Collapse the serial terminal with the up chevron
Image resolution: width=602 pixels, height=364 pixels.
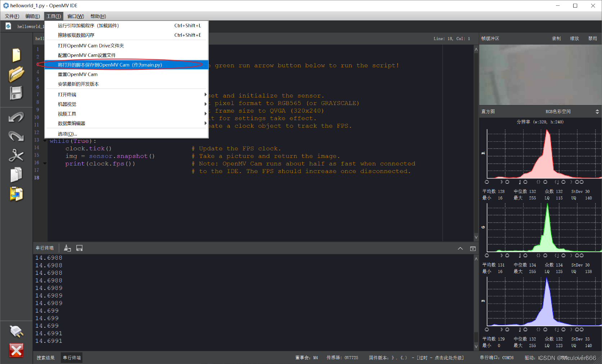[x=460, y=249]
